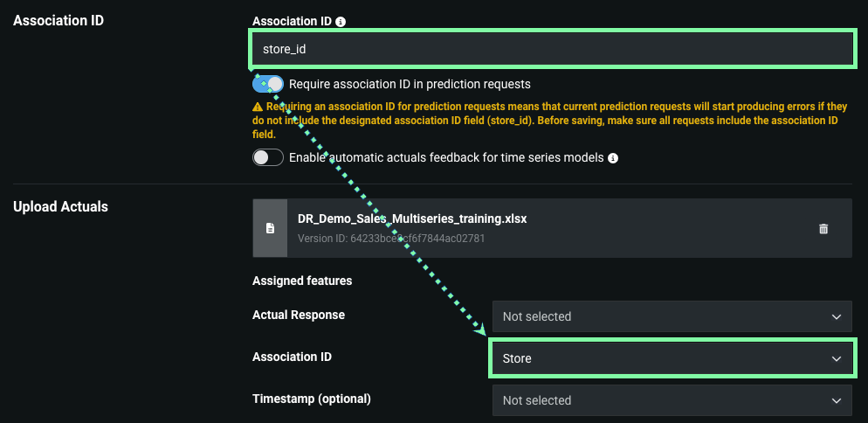The width and height of the screenshot is (868, 423).
Task: Click the document icon of uploaded file
Action: pos(270,228)
